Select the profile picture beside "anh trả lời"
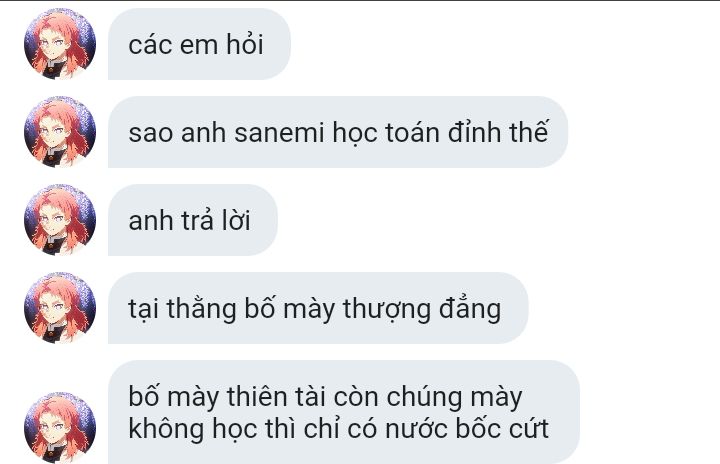The width and height of the screenshot is (720, 464). coord(60,220)
